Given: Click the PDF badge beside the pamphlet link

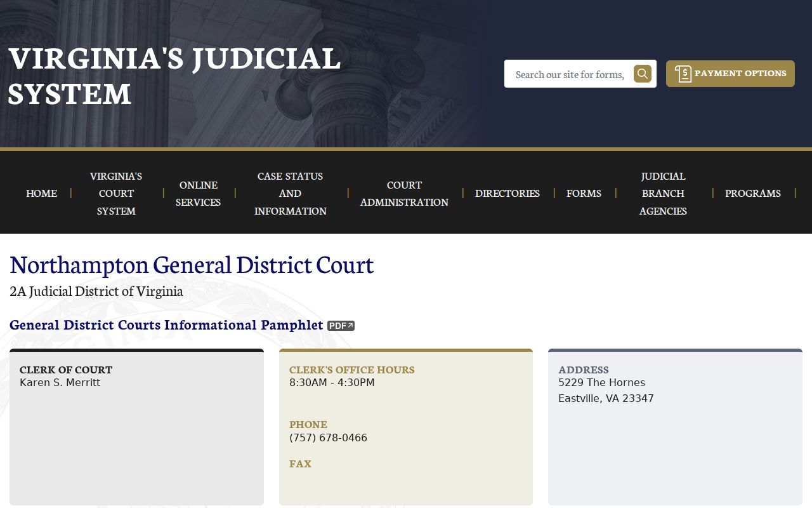Looking at the screenshot, I should pos(341,326).
